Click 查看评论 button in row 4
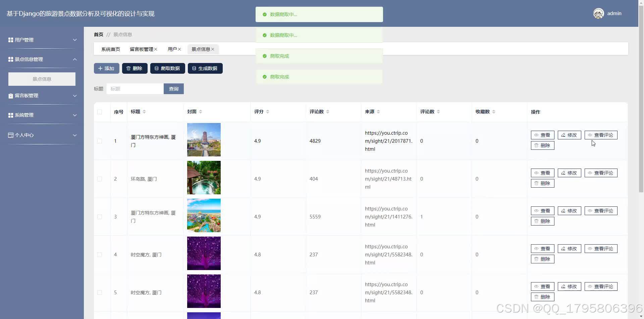This screenshot has height=319, width=644. point(601,249)
